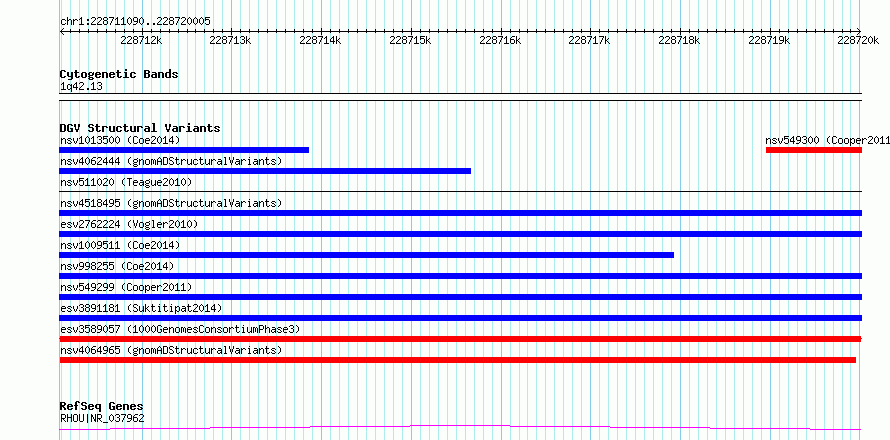
Task: Open the Cytogenetic Bands track title
Action: click(119, 74)
